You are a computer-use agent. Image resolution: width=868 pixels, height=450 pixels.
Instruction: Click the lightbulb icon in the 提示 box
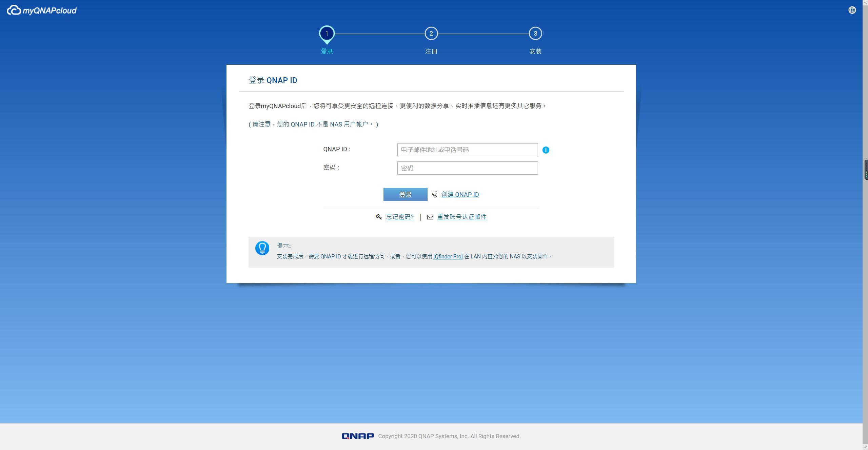[262, 248]
